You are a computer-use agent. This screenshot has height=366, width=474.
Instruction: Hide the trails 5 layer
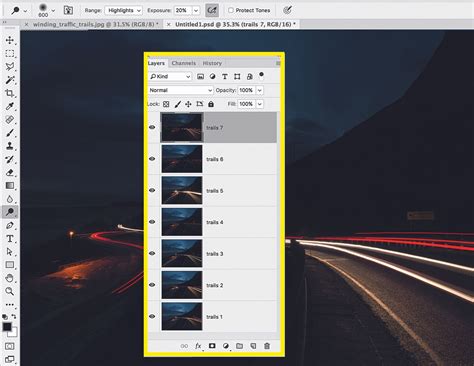click(x=152, y=190)
